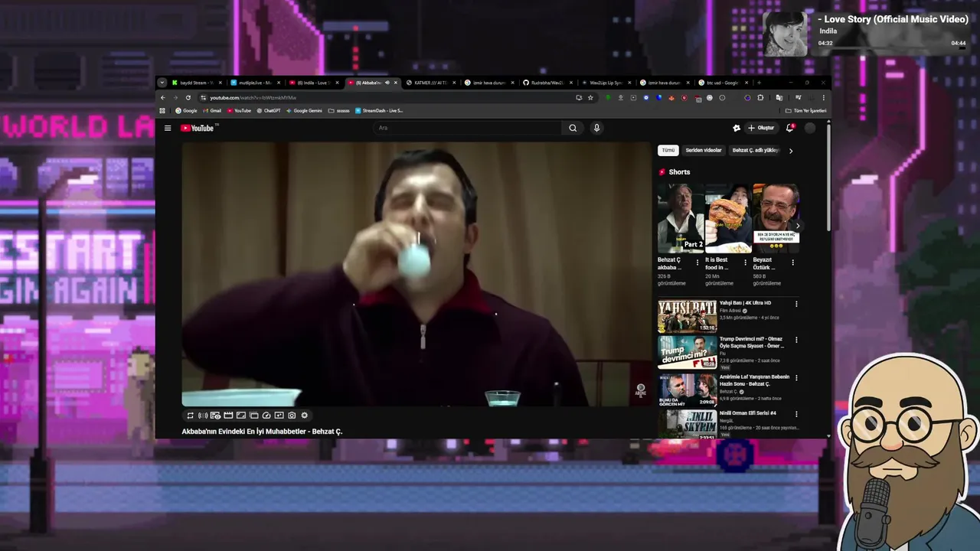
Task: Open Ninlil Orman Elfi Serisi #4
Action: (687, 424)
